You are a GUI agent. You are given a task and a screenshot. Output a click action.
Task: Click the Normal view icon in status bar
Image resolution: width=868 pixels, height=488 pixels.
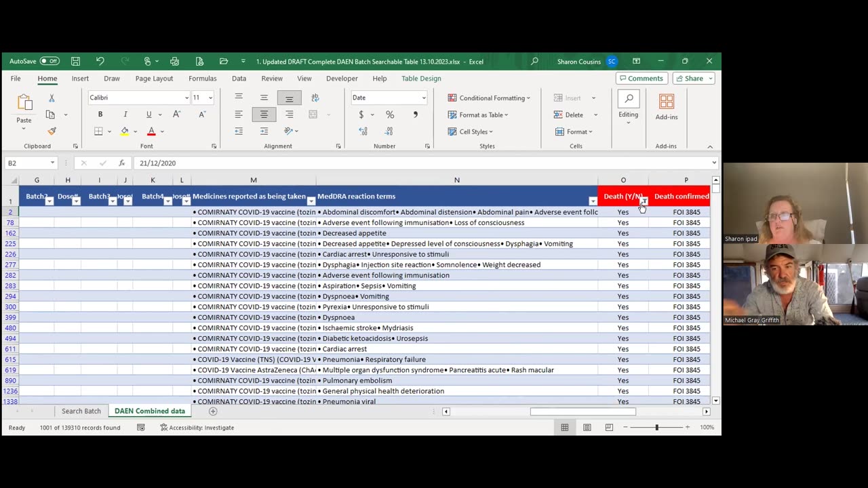point(564,427)
